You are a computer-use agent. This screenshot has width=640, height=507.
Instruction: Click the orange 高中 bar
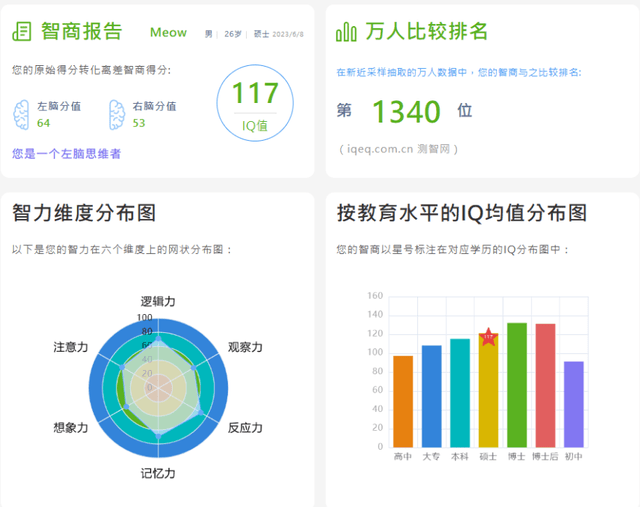pos(403,402)
